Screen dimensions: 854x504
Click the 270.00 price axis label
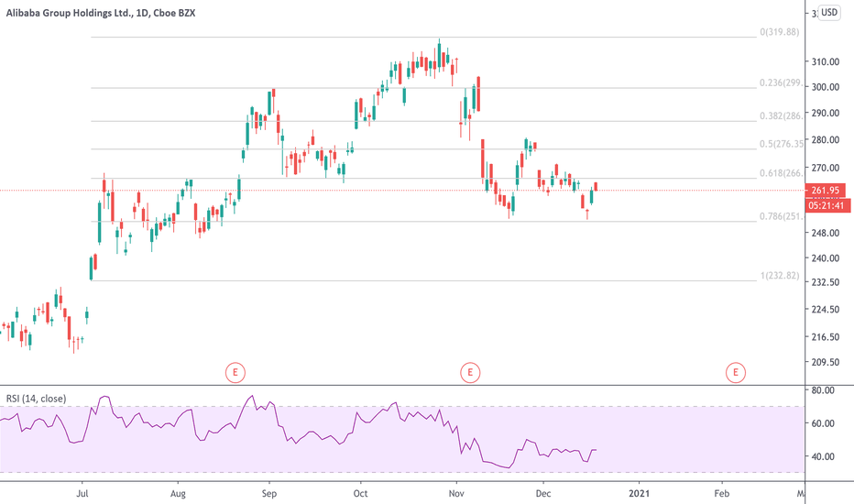click(x=825, y=169)
